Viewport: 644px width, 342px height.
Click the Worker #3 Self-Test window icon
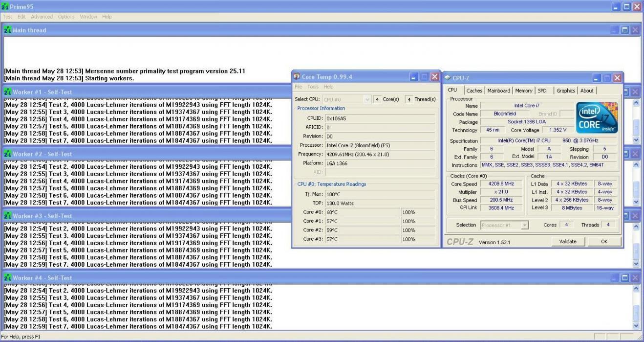pyautogui.click(x=7, y=216)
